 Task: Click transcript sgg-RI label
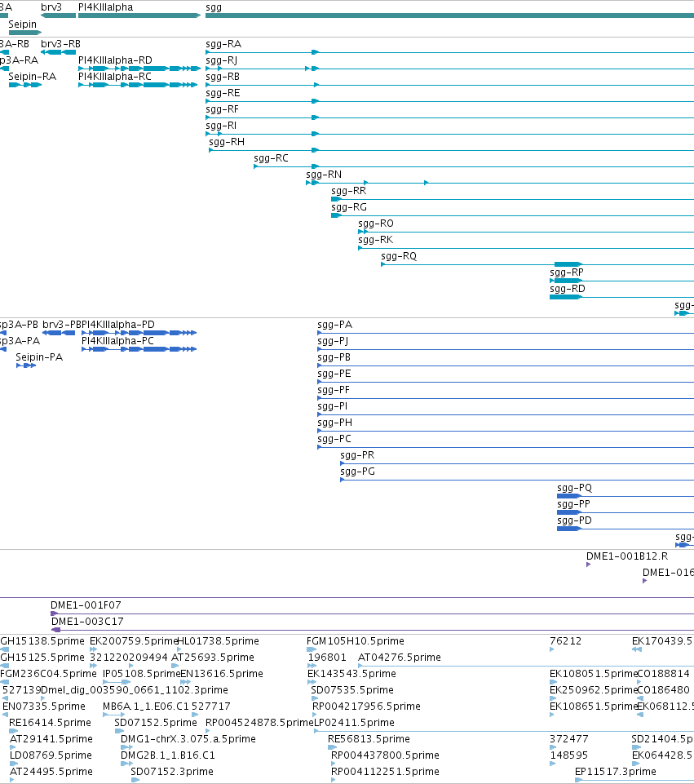[221, 126]
